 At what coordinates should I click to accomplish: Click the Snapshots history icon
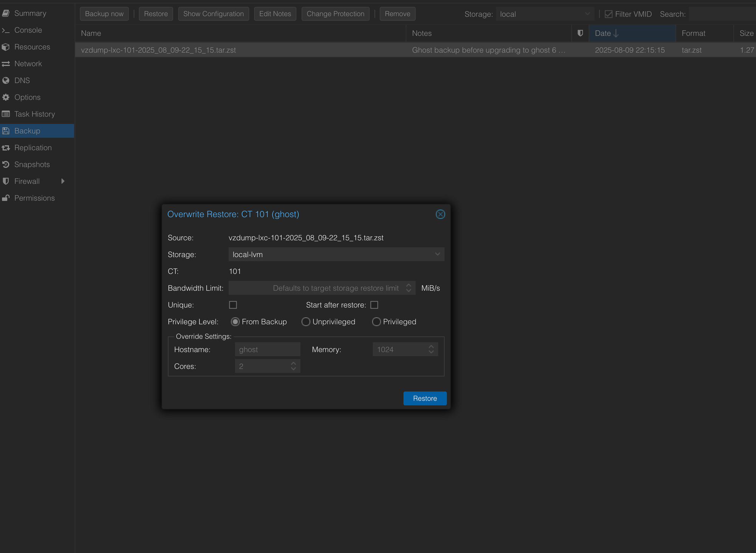tap(6, 165)
